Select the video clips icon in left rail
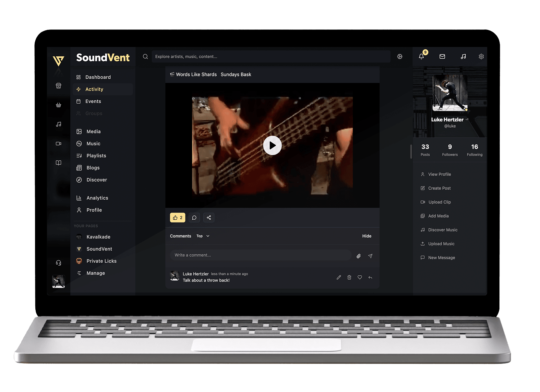 pyautogui.click(x=58, y=144)
